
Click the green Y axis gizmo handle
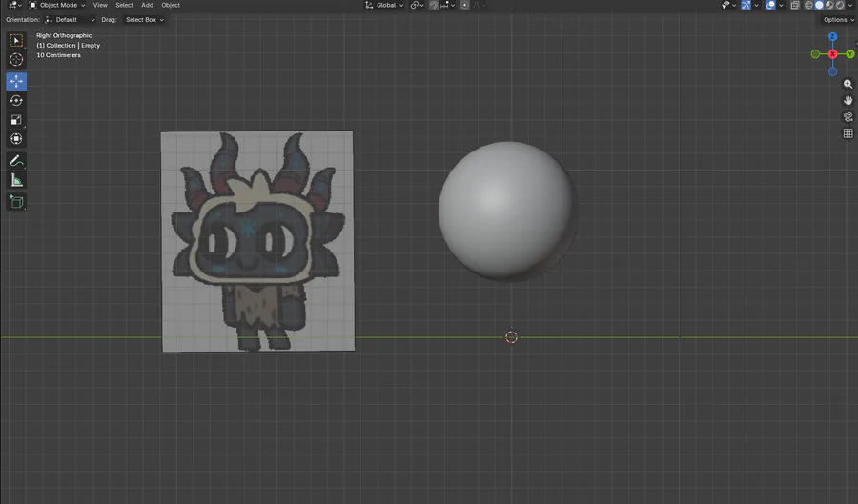tap(849, 54)
